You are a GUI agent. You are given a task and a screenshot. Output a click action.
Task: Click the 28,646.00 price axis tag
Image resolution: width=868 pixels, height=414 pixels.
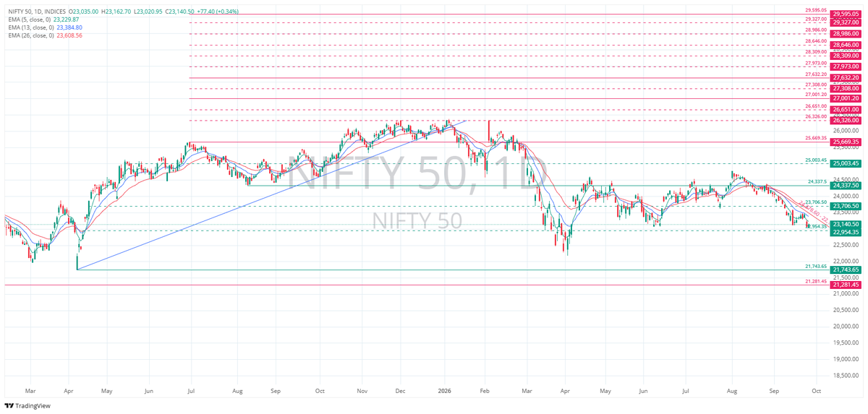[x=846, y=45]
